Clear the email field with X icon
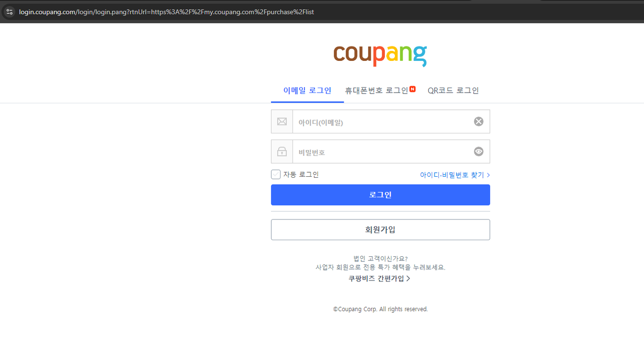The height and width of the screenshot is (354, 644). point(478,121)
